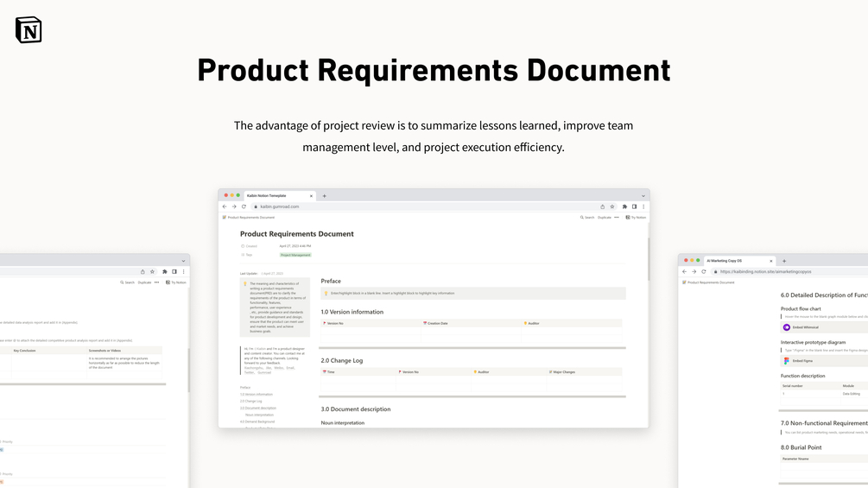Open the extensions puzzle icon in the left window
The height and width of the screenshot is (488, 868).
164,272
